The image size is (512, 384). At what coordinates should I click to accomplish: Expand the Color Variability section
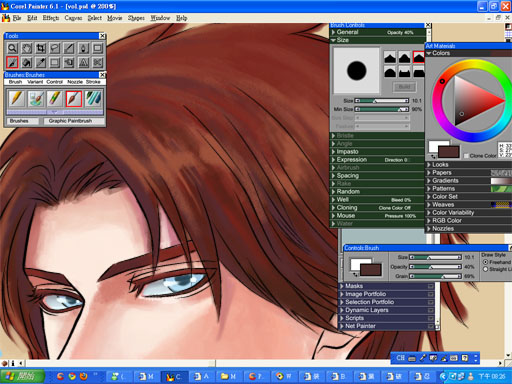click(x=429, y=212)
